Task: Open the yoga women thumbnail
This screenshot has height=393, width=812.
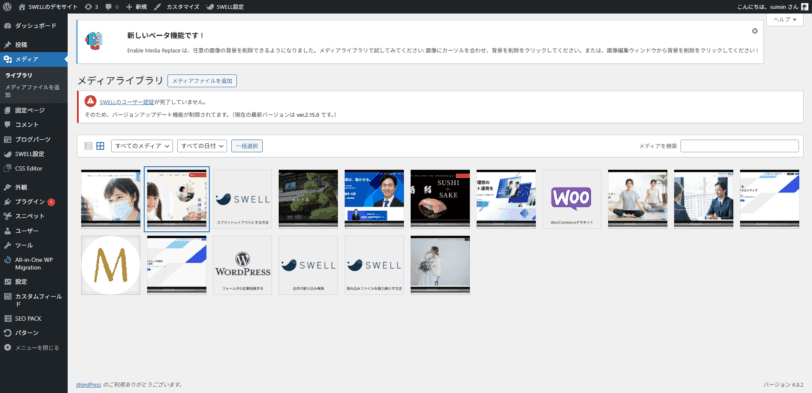Action: (637, 199)
